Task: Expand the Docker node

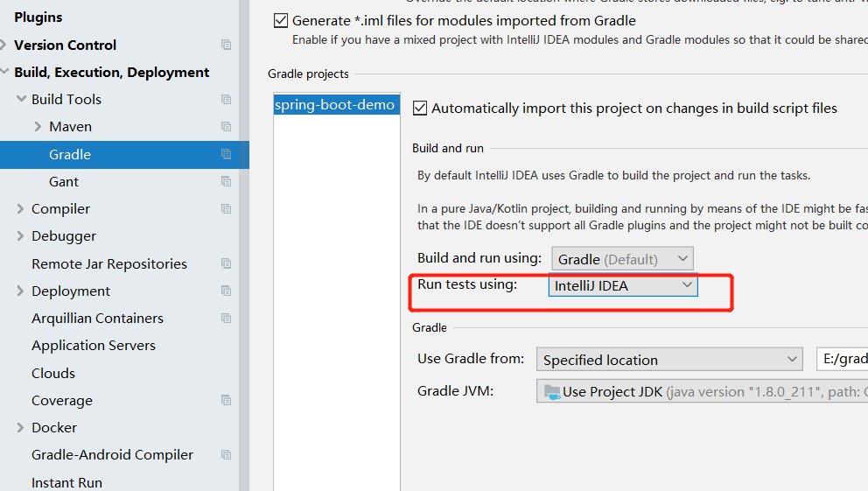Action: 20,427
